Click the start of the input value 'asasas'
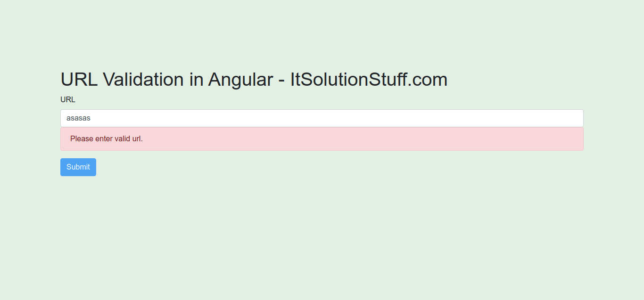 click(x=67, y=118)
